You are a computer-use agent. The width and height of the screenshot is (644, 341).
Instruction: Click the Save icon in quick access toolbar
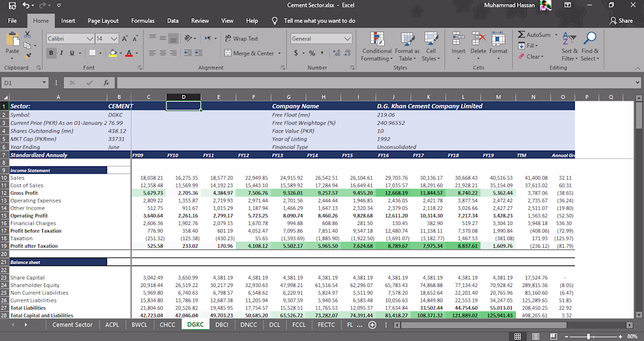(12, 5)
